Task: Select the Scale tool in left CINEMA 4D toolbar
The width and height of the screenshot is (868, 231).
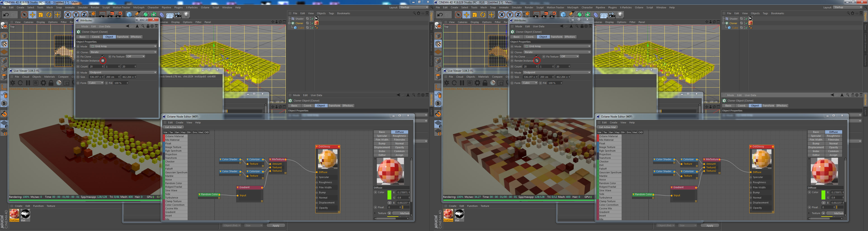Action: coord(41,14)
